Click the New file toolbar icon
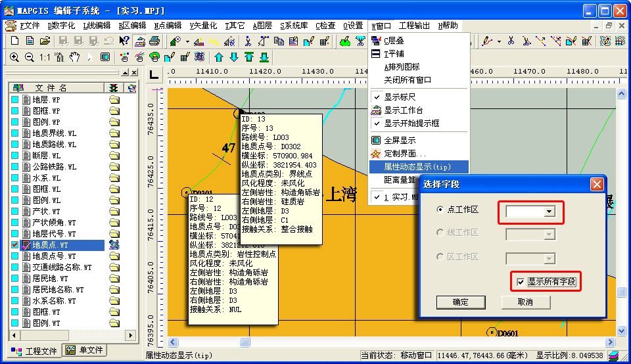 click(15, 41)
